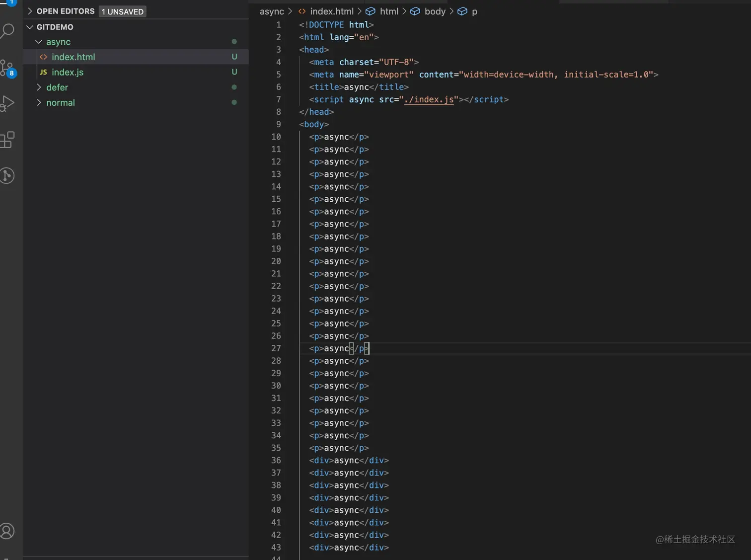Click the status dot on the defer folder
751x560 pixels.
[x=234, y=87]
